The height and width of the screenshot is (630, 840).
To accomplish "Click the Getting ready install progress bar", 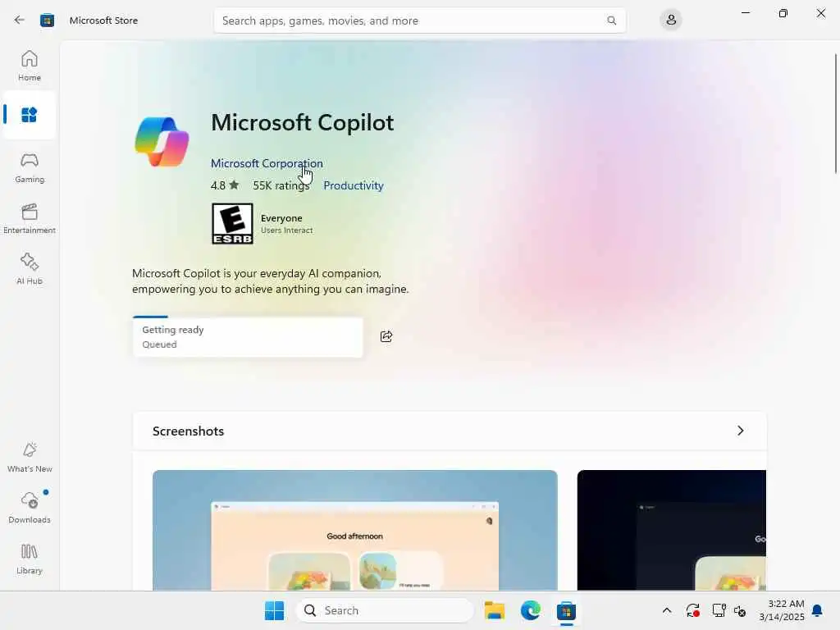I will (x=248, y=336).
